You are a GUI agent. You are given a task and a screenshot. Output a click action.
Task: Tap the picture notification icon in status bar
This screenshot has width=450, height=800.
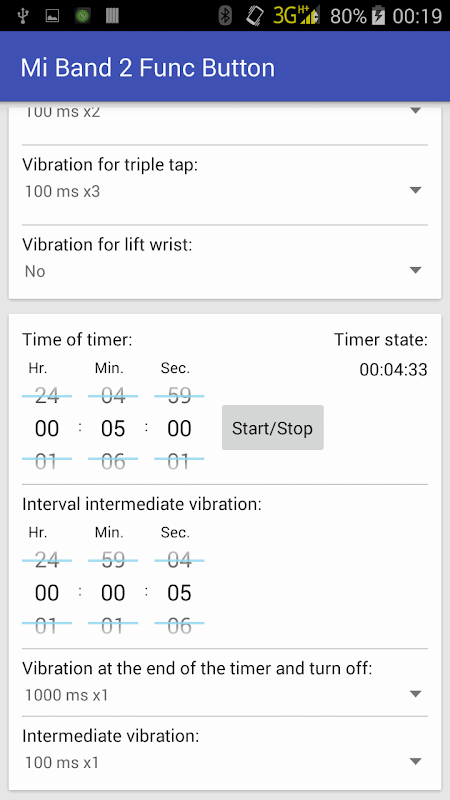point(52,16)
